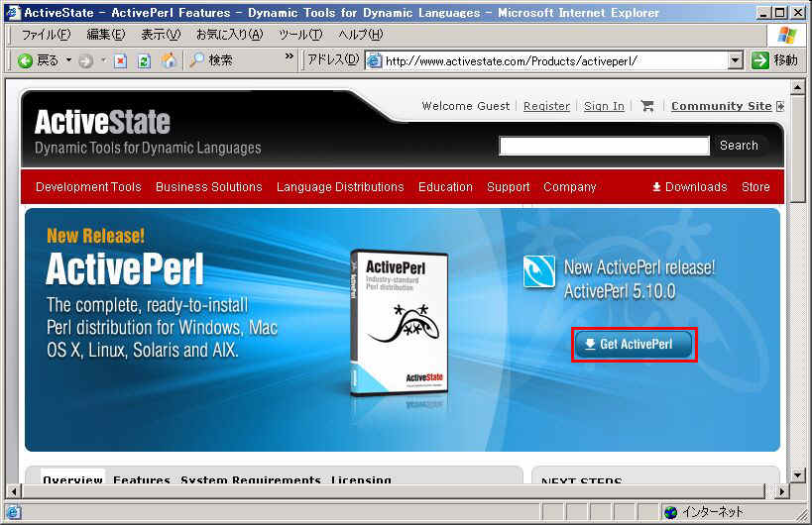
Task: Click the IE icon in title bar
Action: [x=13, y=12]
